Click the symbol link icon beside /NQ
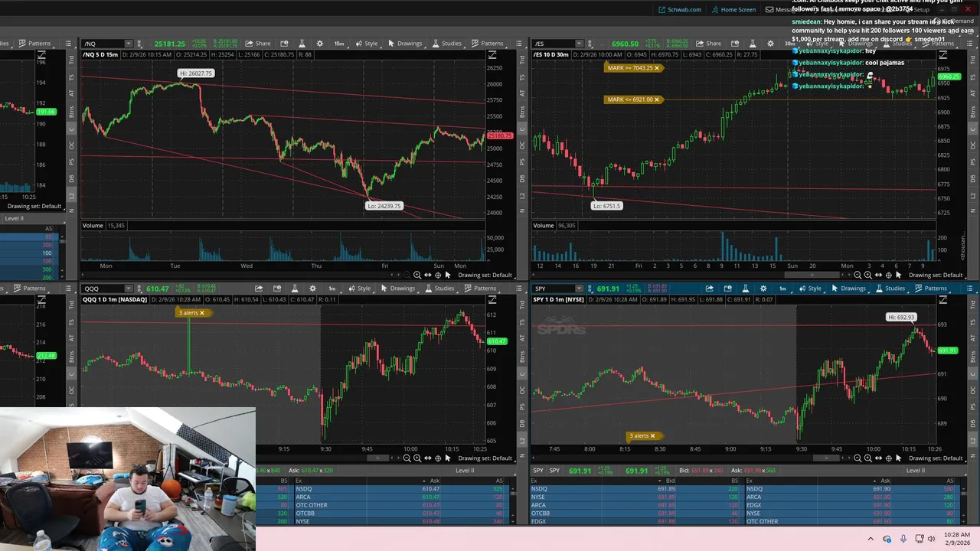980x551 pixels. point(139,44)
